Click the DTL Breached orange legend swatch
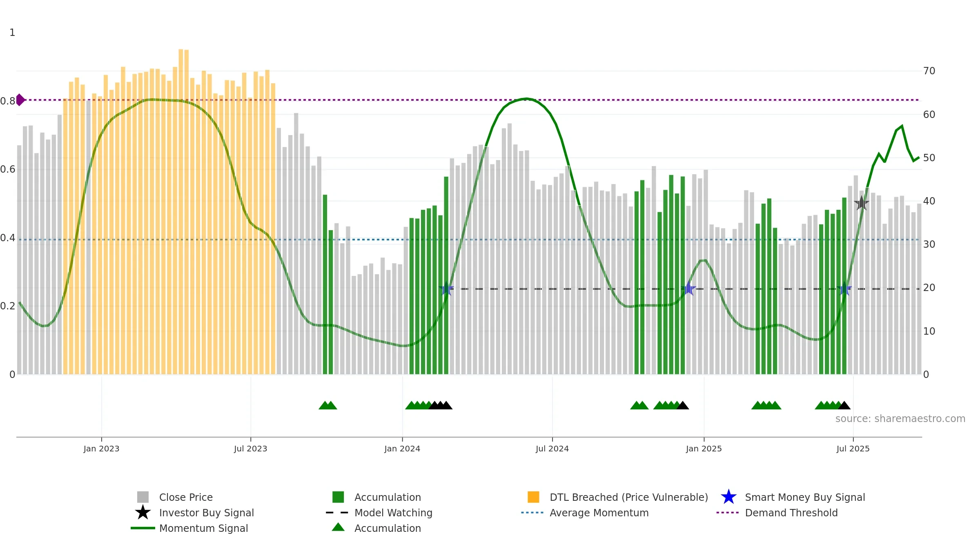980x551 pixels. [533, 497]
